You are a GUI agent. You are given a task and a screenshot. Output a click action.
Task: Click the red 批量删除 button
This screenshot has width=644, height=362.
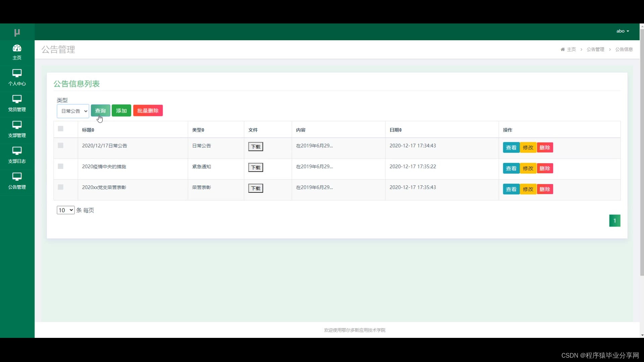(148, 111)
